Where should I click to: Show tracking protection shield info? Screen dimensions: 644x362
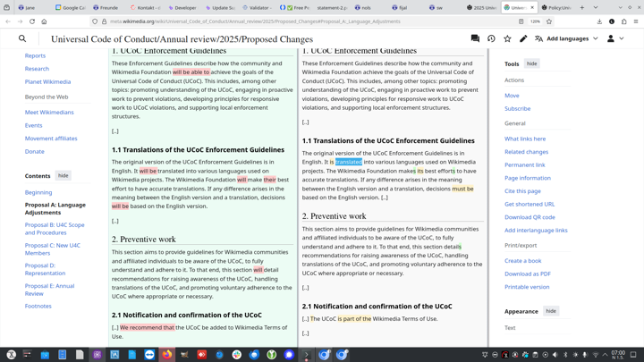(x=95, y=21)
